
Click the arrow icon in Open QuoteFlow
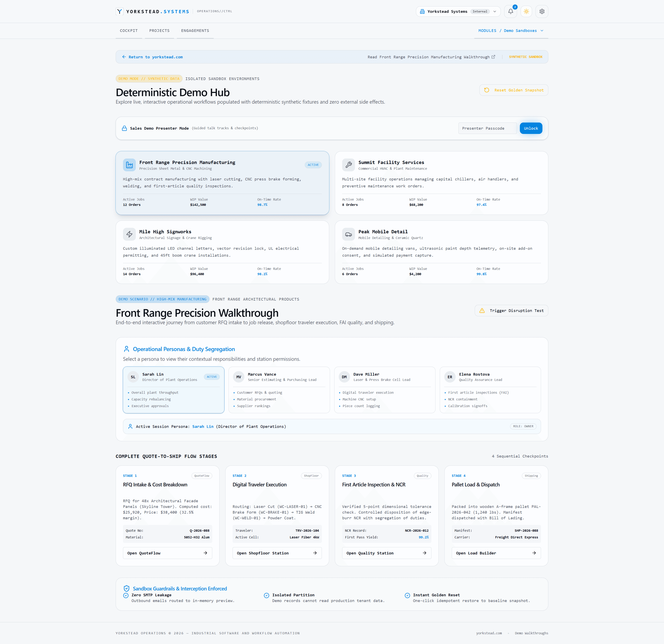point(205,553)
